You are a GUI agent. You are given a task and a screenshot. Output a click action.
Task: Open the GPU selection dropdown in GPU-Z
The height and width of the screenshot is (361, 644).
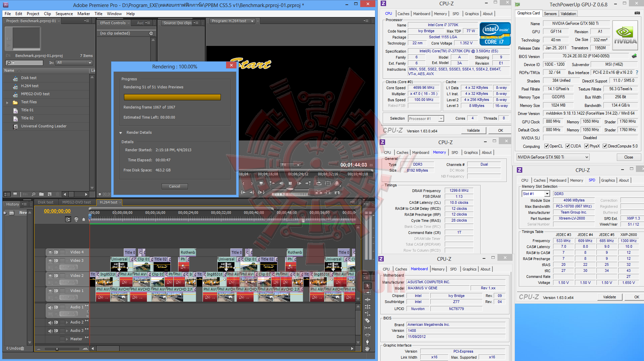click(553, 157)
